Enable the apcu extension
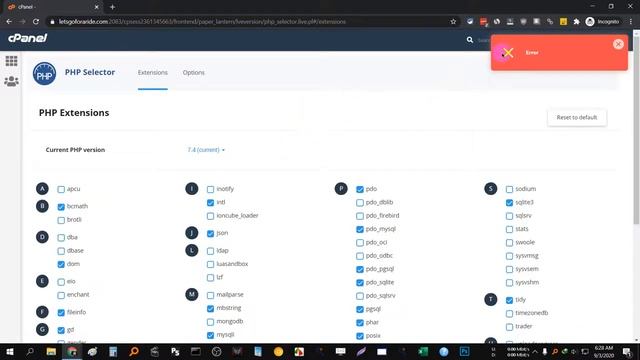 click(61, 189)
